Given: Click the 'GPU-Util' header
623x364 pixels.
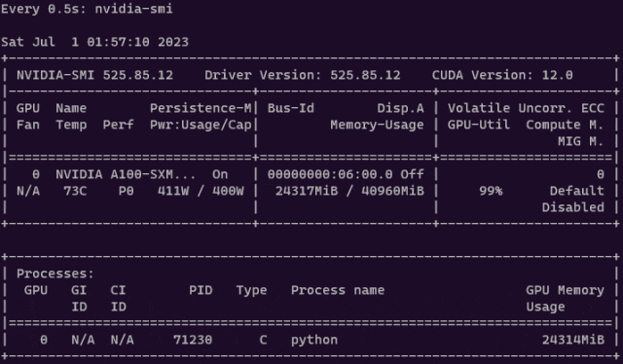Looking at the screenshot, I should click(479, 125).
